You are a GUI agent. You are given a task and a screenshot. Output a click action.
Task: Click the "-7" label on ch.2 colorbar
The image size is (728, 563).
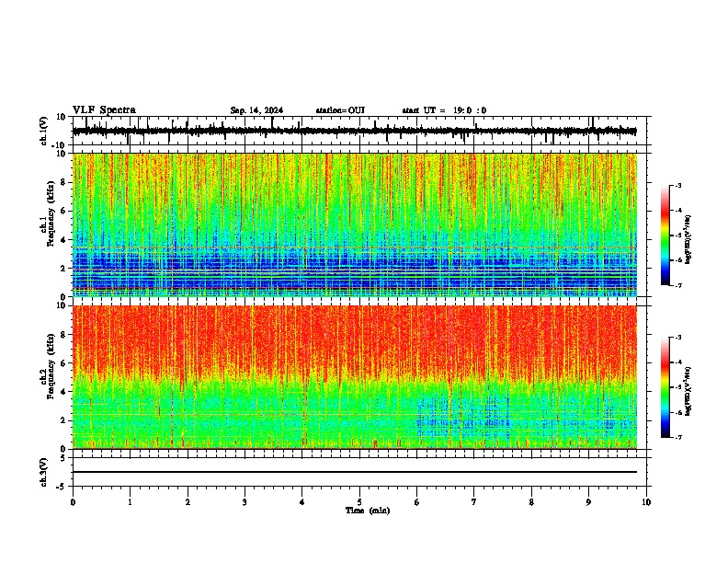(x=677, y=437)
